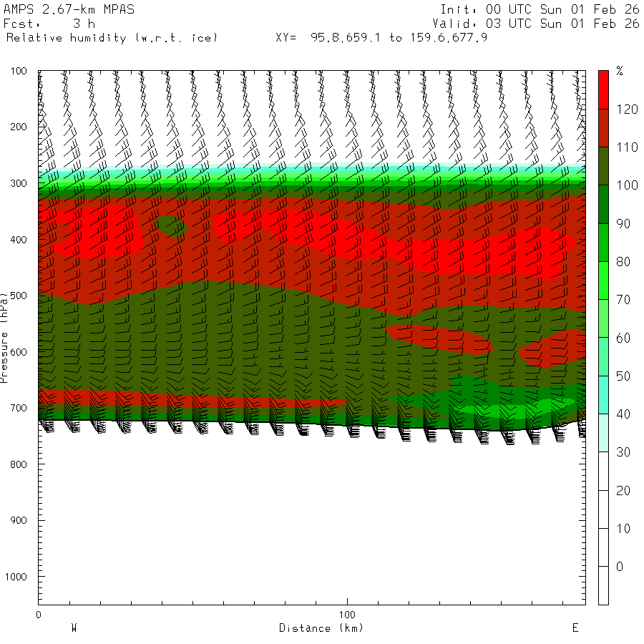Click the 'Fcst: 3 h' forecast label

tap(49, 24)
